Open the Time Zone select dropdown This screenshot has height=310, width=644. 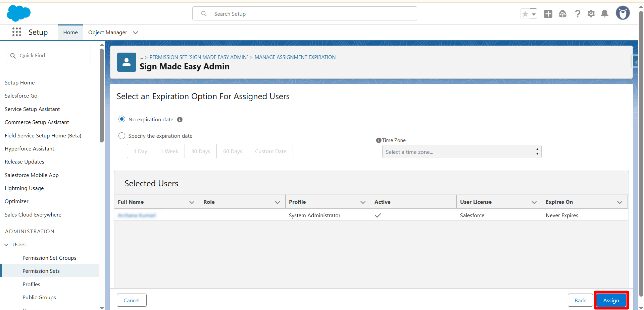tap(462, 152)
